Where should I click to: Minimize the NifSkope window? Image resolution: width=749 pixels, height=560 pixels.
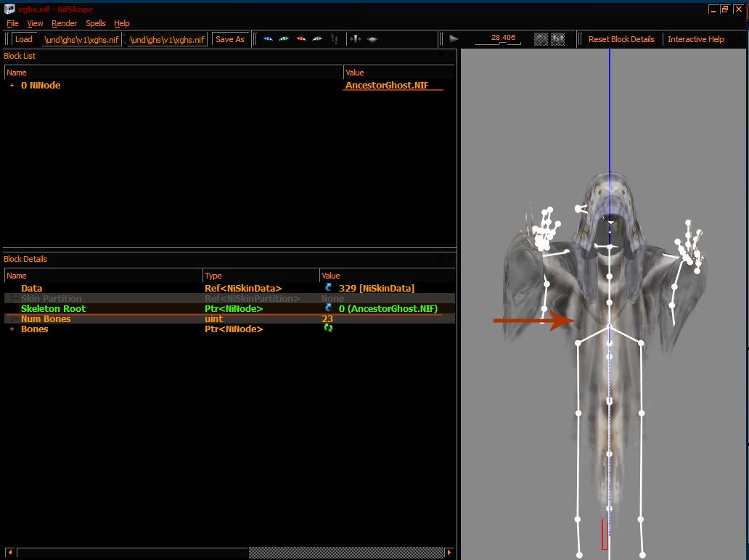click(713, 9)
